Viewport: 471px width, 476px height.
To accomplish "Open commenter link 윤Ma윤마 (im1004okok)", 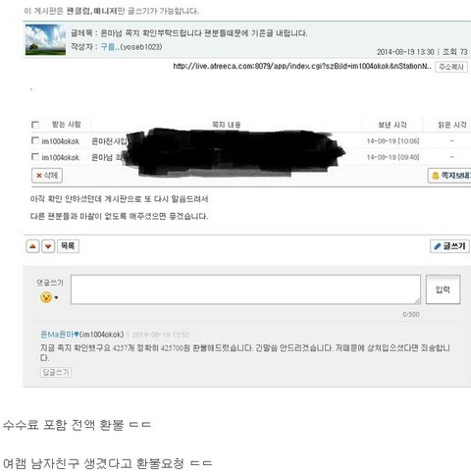I will coord(82,335).
